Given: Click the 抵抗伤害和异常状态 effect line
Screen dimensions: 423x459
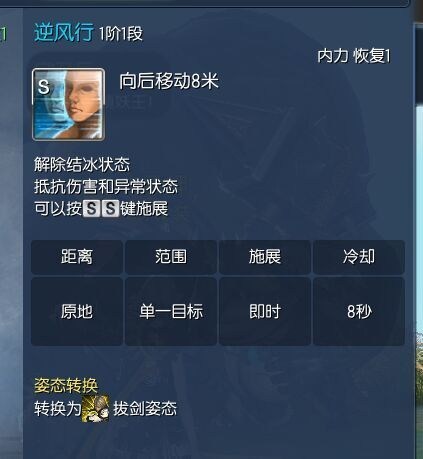Looking at the screenshot, I should [106, 186].
